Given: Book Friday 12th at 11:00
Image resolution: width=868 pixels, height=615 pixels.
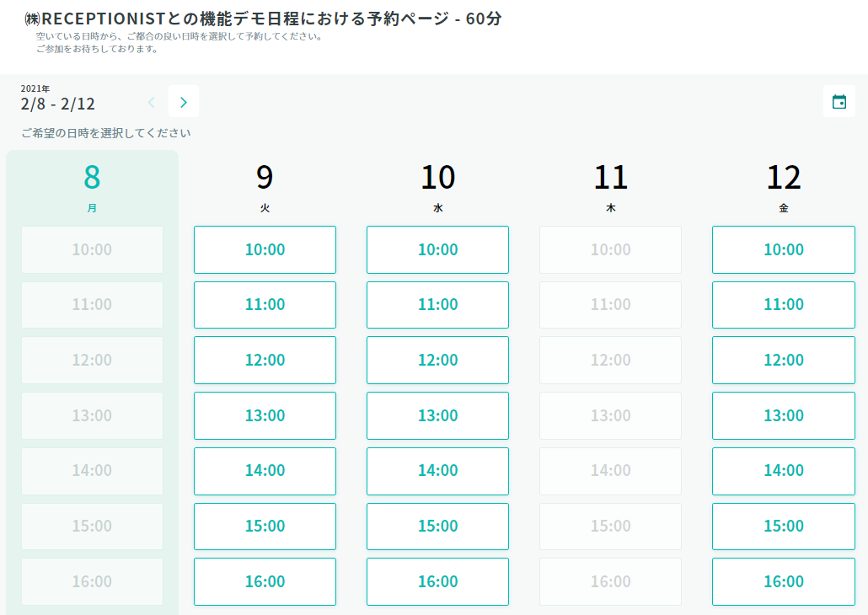Looking at the screenshot, I should point(783,305).
